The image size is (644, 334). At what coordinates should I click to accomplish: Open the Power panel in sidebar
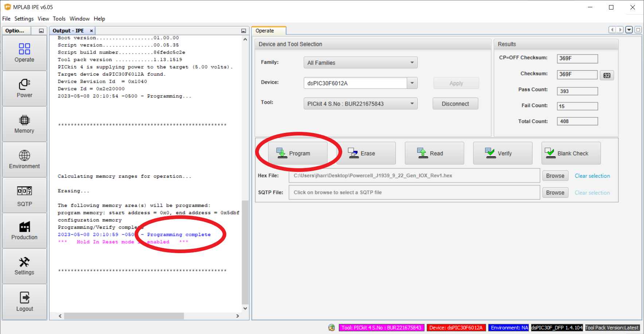24,89
